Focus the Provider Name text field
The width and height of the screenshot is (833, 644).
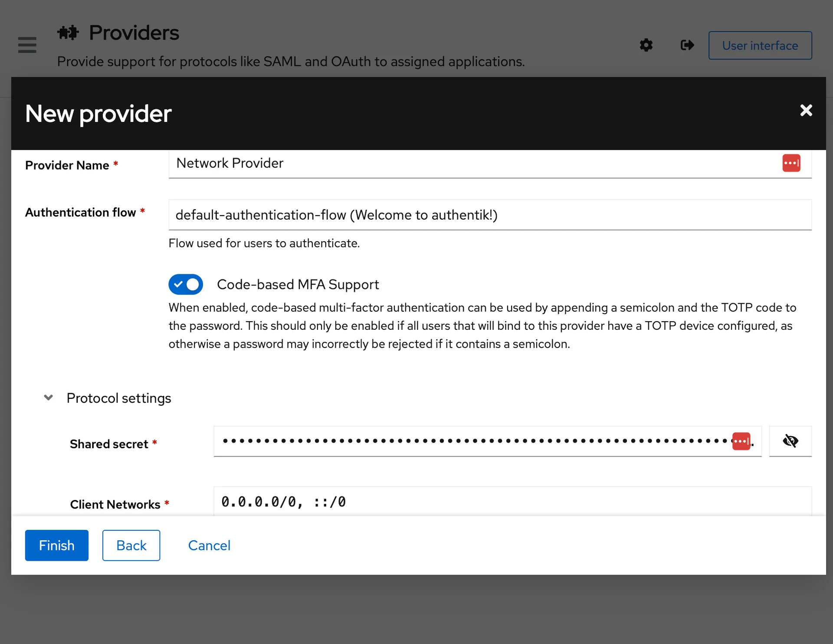(x=473, y=164)
